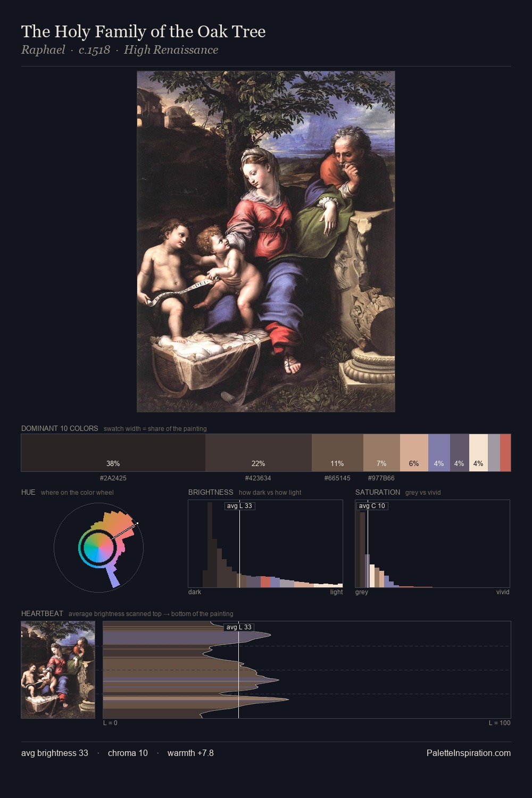Click the Heartbeat brightness scan caption
Viewport: 532px width, 798px height.
pyautogui.click(x=151, y=614)
